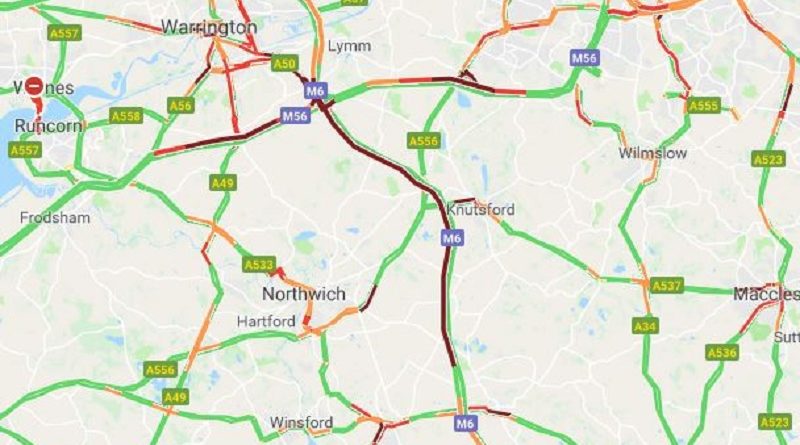
Task: Click the A537 road shield
Action: point(667,285)
